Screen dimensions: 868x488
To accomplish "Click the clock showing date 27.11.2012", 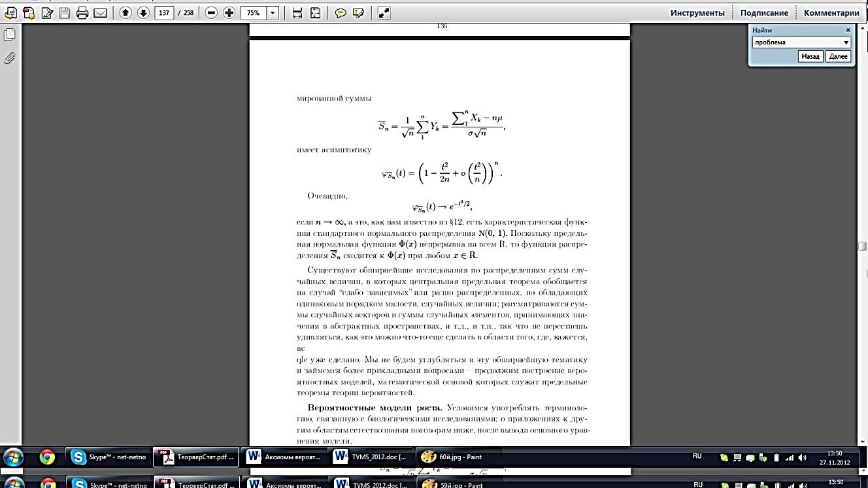I will click(833, 457).
